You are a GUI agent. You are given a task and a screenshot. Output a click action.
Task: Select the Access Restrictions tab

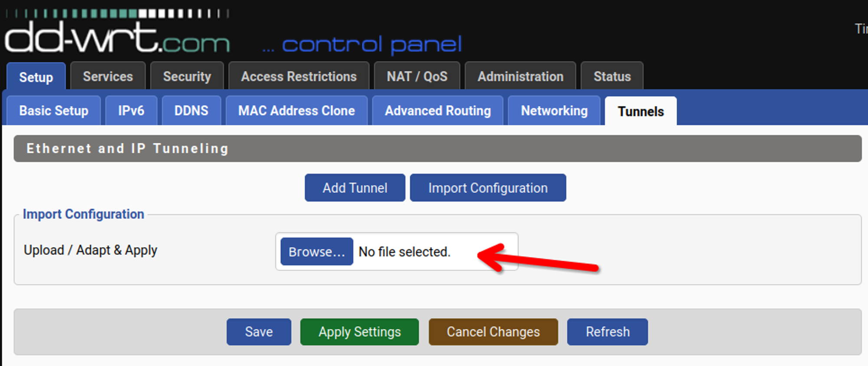(x=299, y=76)
